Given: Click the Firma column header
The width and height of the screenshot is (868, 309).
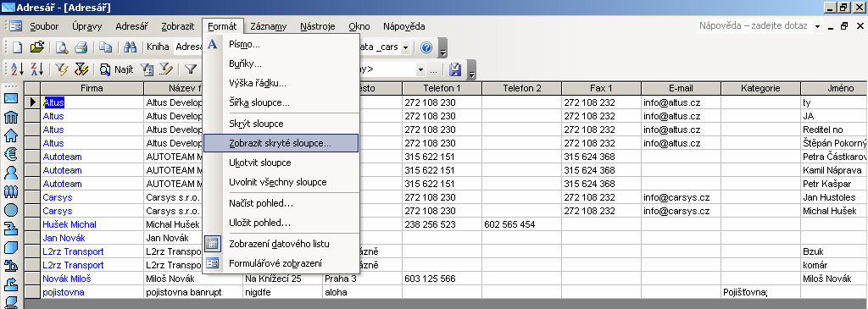Looking at the screenshot, I should pyautogui.click(x=92, y=88).
